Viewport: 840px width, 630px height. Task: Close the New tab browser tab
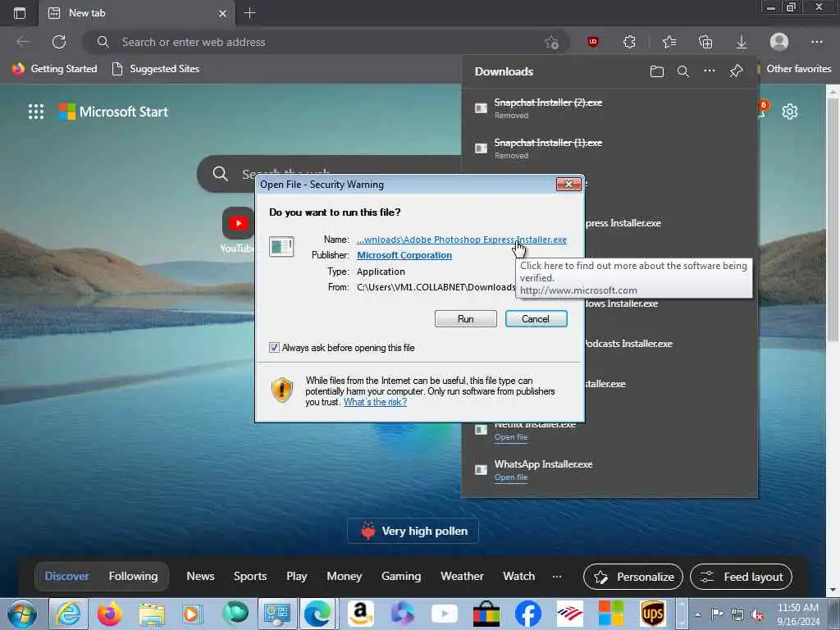[223, 13]
